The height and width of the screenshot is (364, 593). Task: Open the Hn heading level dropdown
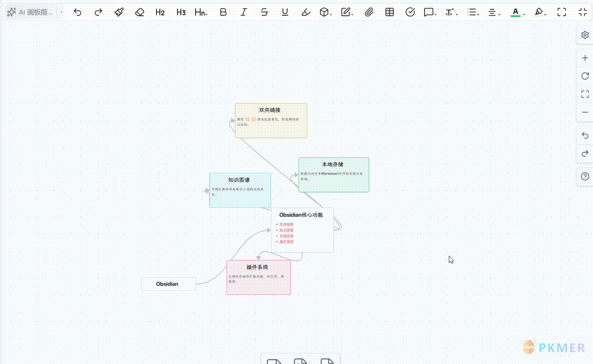(201, 12)
